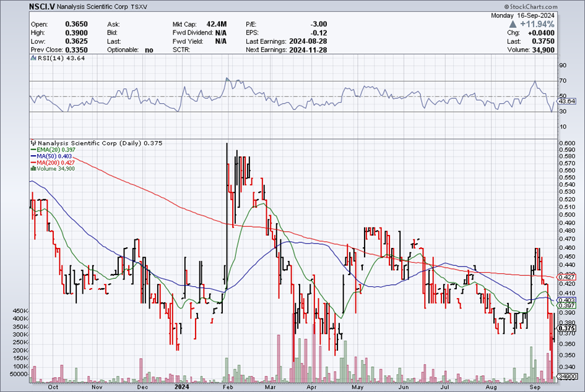Screen dimensions: 585x392
Task: Click the Next Earnings date 2024-11-28
Action: [x=308, y=50]
